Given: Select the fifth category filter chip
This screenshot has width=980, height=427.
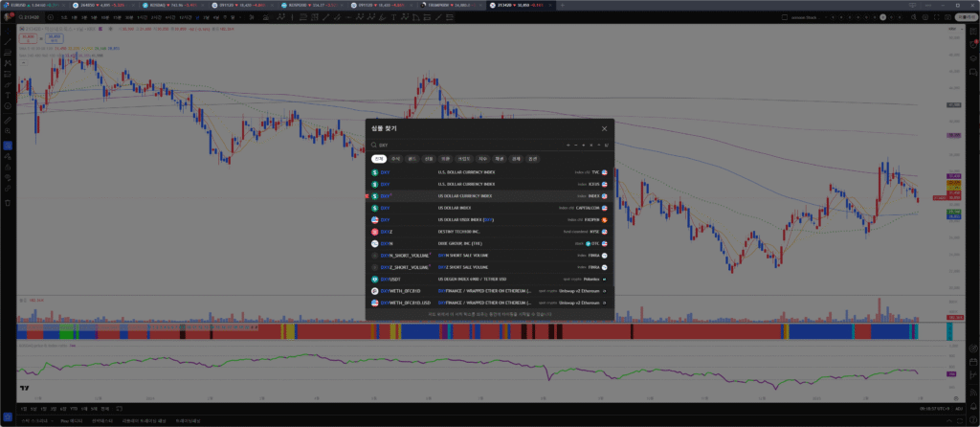Looking at the screenshot, I should click(445, 159).
